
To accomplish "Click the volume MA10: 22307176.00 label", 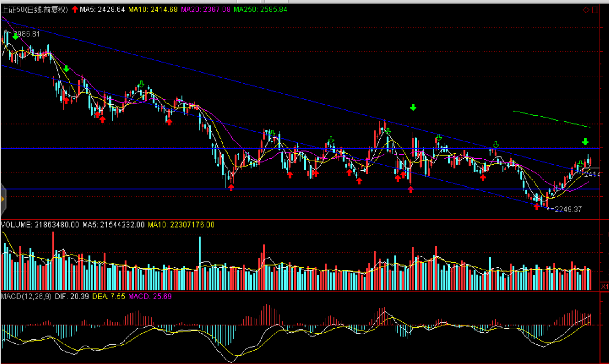I will (181, 225).
